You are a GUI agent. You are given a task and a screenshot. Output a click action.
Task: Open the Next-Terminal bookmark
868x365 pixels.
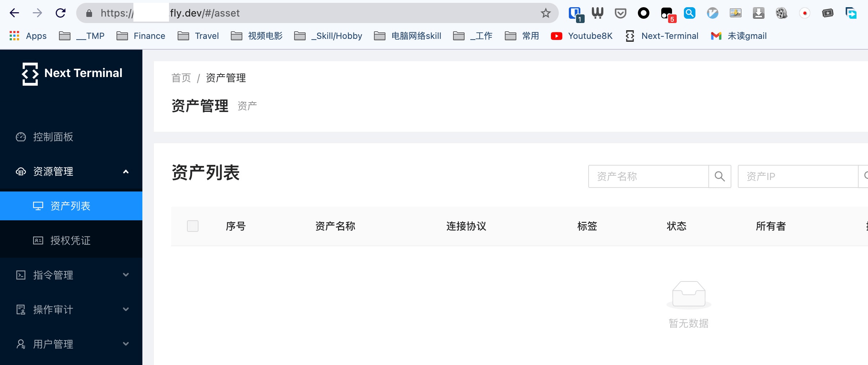click(x=662, y=36)
